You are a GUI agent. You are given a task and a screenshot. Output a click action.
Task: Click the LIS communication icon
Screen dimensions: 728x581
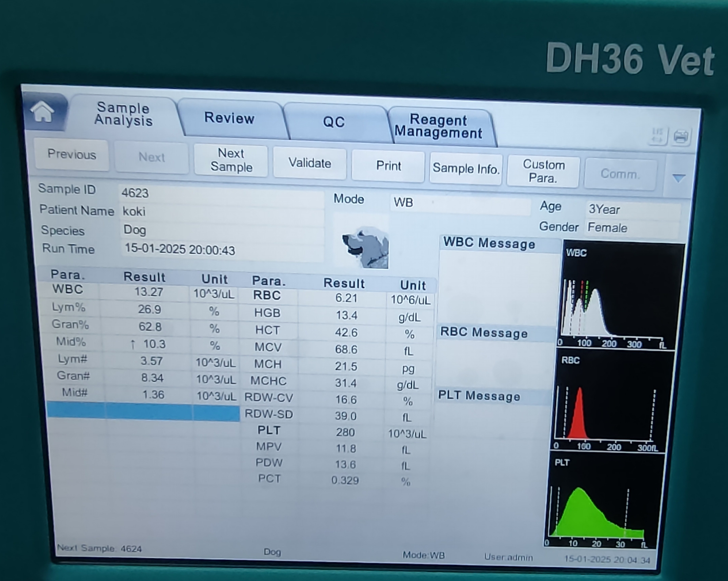click(x=658, y=135)
